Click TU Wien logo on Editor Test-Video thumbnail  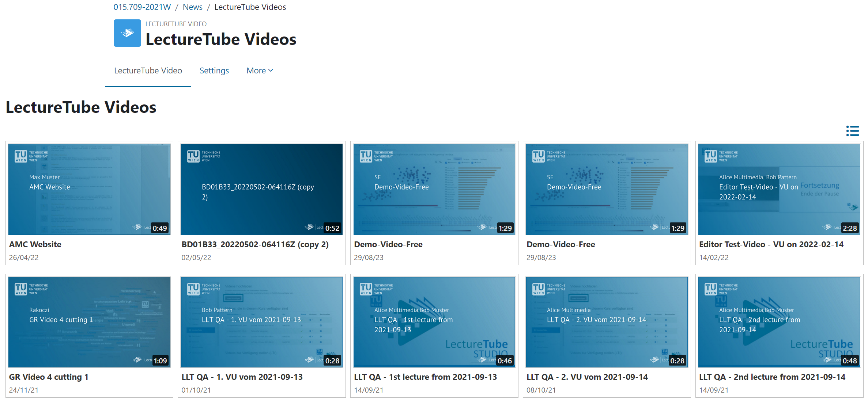[x=721, y=156]
